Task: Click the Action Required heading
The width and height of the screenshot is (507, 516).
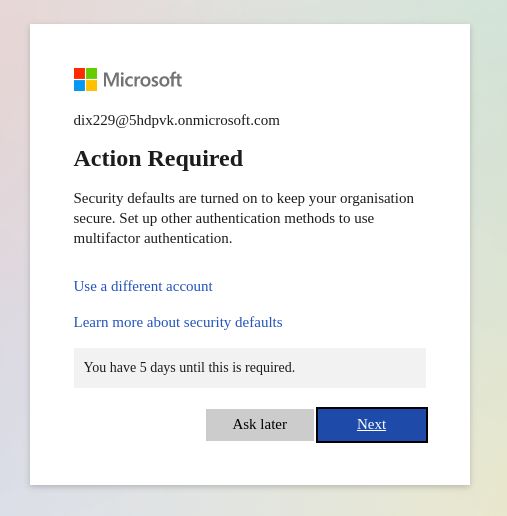Action: click(x=158, y=158)
